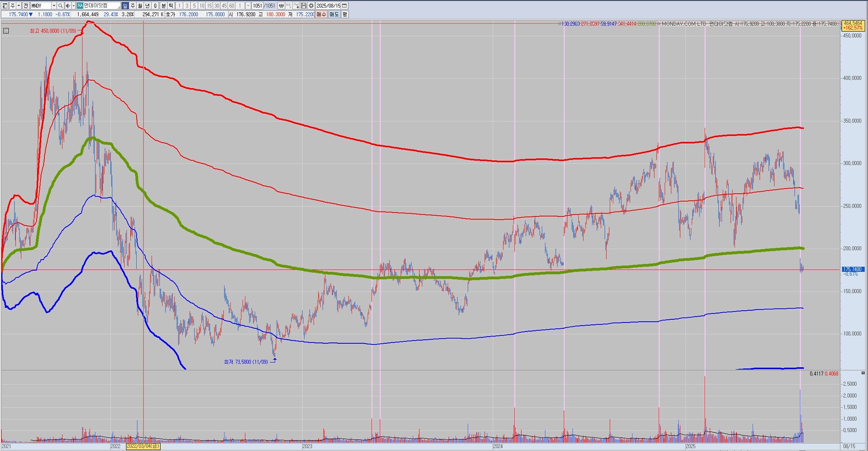Open the market type dropdown arrow
The width and height of the screenshot is (868, 451).
[19, 5]
